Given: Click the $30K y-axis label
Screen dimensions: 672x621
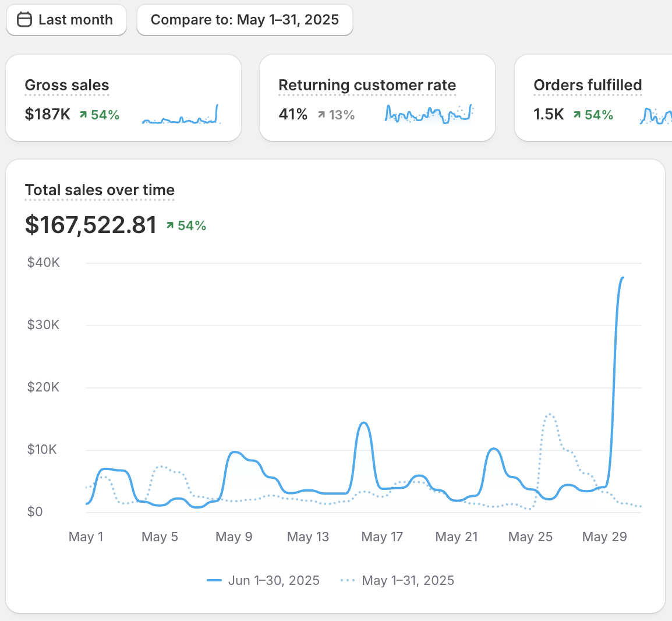Looking at the screenshot, I should tap(43, 324).
